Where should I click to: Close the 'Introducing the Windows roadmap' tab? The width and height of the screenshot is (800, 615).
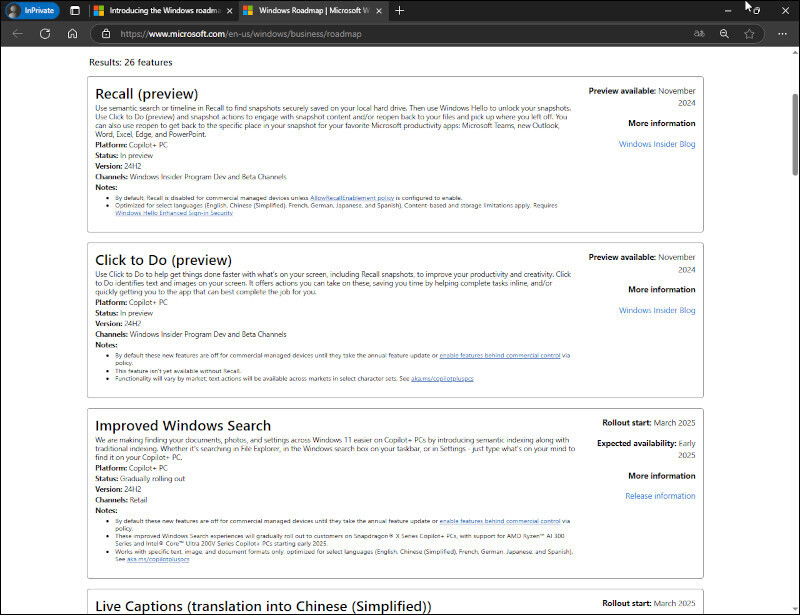(x=230, y=11)
